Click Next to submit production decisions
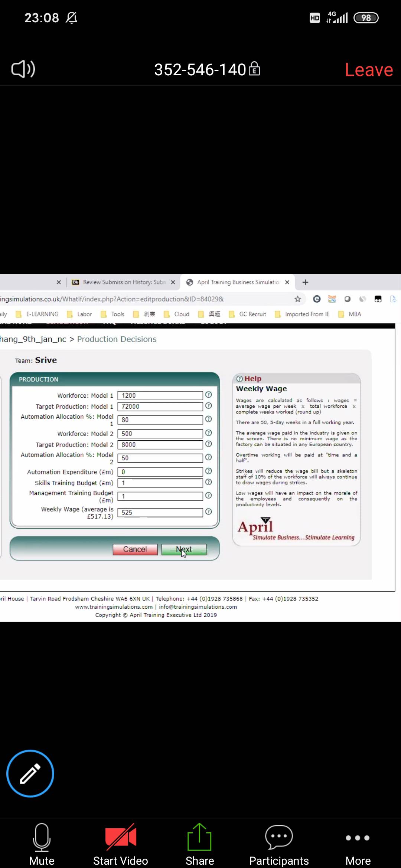Viewport: 401px width, 868px height. pos(184,549)
